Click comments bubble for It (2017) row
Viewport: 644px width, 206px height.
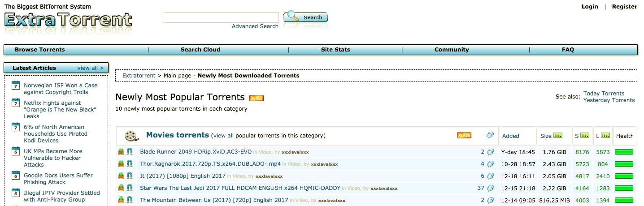491,176
